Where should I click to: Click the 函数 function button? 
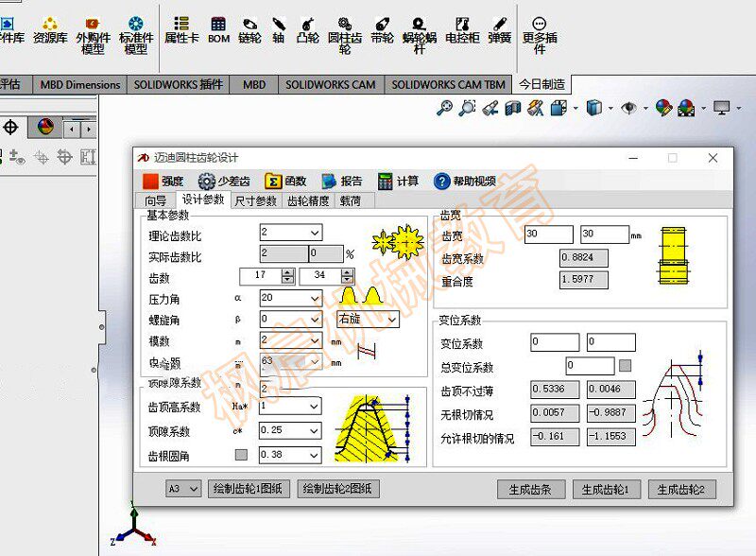click(285, 181)
